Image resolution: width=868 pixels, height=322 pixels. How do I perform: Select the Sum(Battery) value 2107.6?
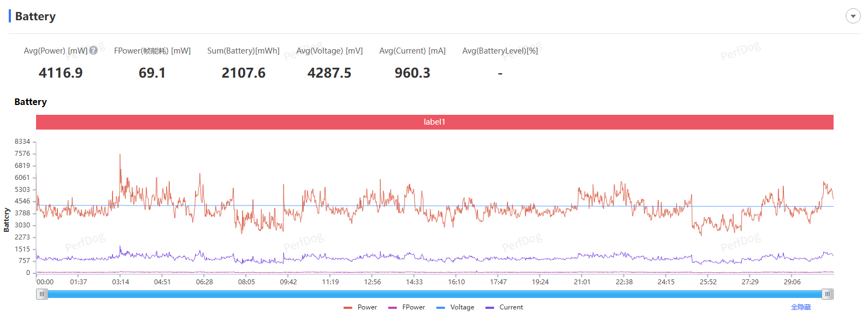point(243,73)
